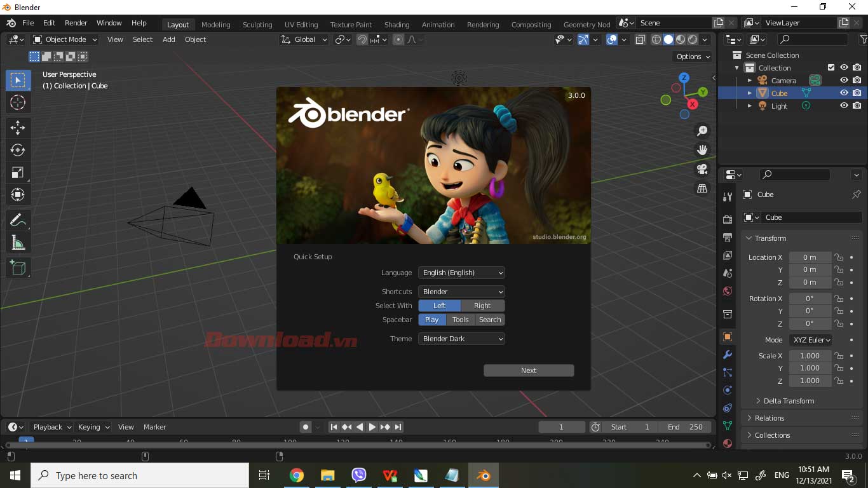The width and height of the screenshot is (868, 488).
Task: Activate the Annotate tool
Action: 18,220
